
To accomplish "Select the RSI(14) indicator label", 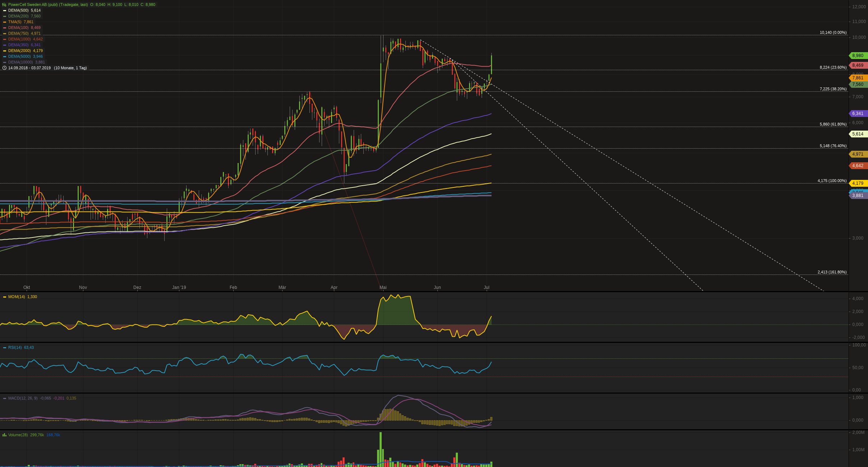I will (15, 348).
